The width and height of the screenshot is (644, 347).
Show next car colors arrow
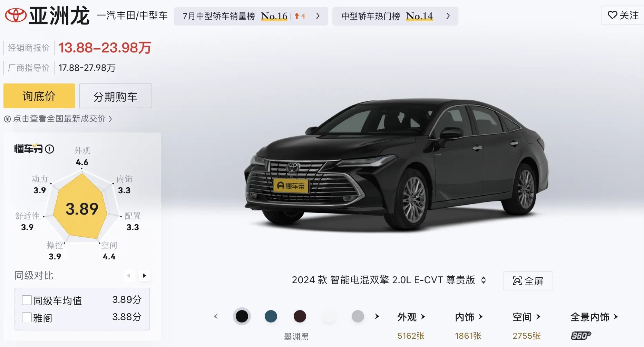pos(377,316)
